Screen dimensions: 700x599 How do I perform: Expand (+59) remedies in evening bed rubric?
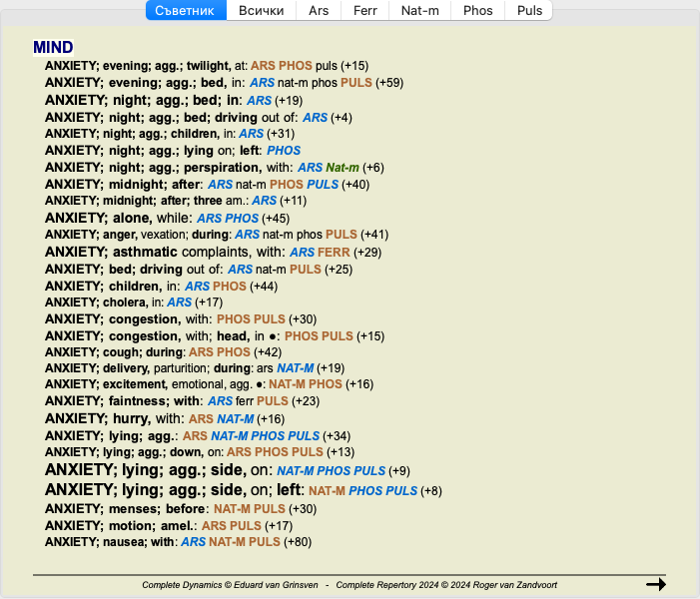pyautogui.click(x=389, y=82)
